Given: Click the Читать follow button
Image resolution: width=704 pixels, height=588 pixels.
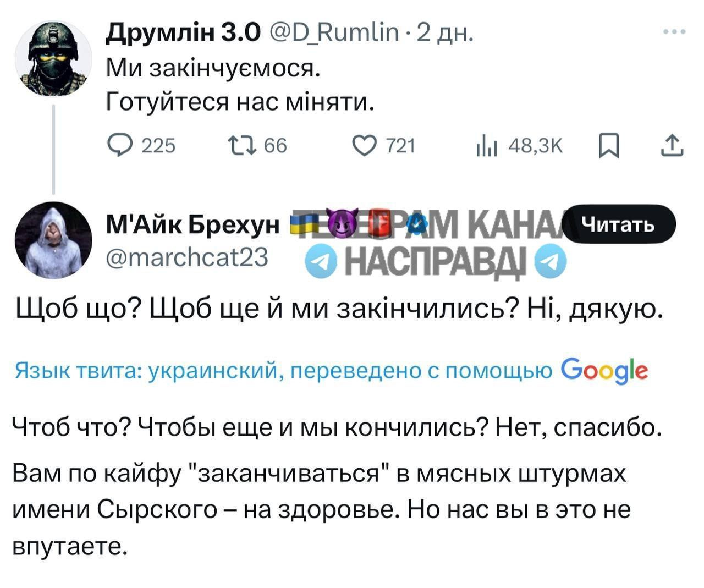Looking at the screenshot, I should [619, 223].
